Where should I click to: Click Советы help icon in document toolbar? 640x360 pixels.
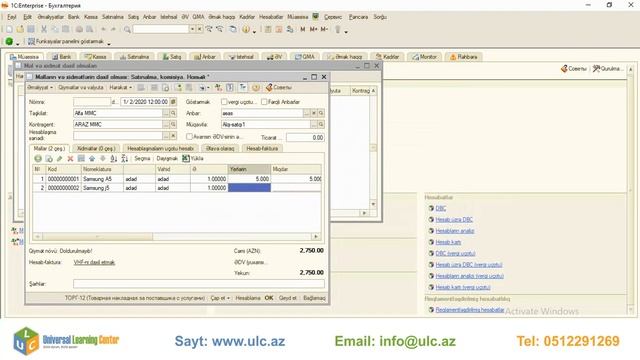(269, 87)
